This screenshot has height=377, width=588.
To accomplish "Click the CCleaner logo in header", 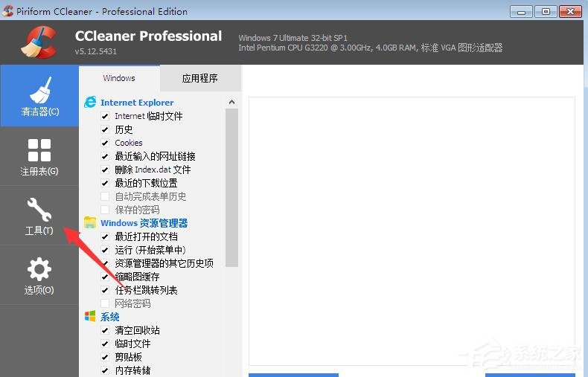I will pos(39,42).
